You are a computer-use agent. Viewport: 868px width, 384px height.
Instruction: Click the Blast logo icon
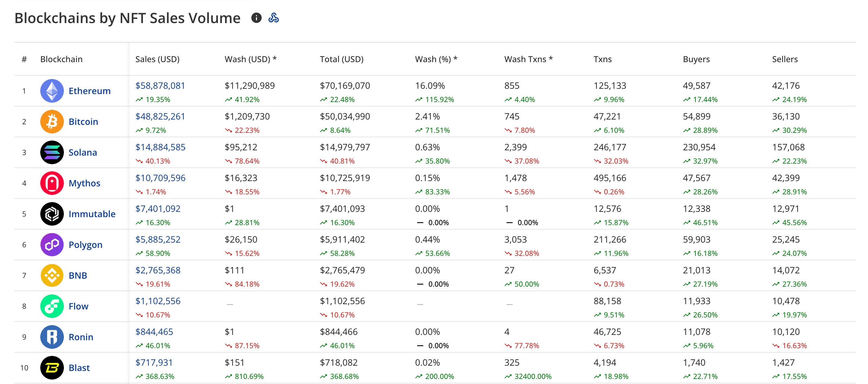pos(52,368)
